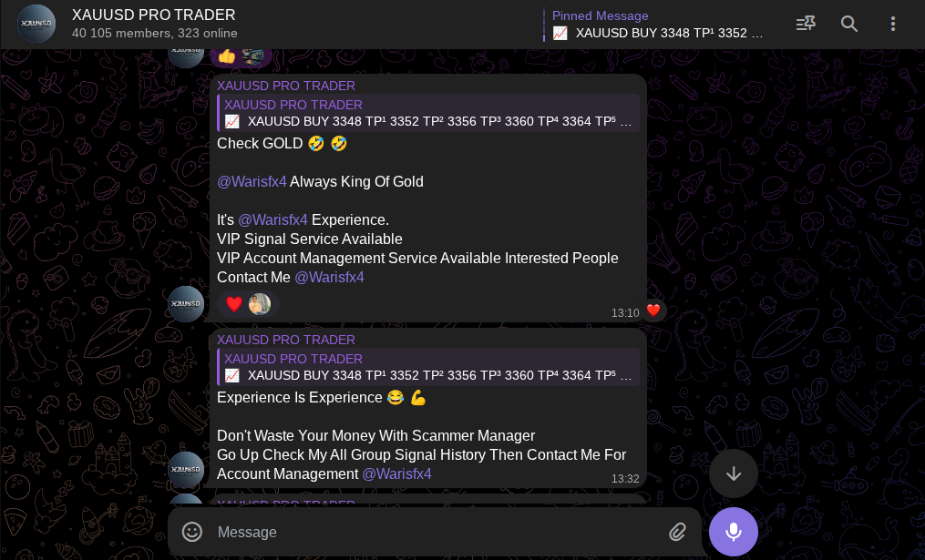The width and height of the screenshot is (925, 560).
Task: Click @Warisfx4 link after Contact Me
Action: tap(329, 277)
